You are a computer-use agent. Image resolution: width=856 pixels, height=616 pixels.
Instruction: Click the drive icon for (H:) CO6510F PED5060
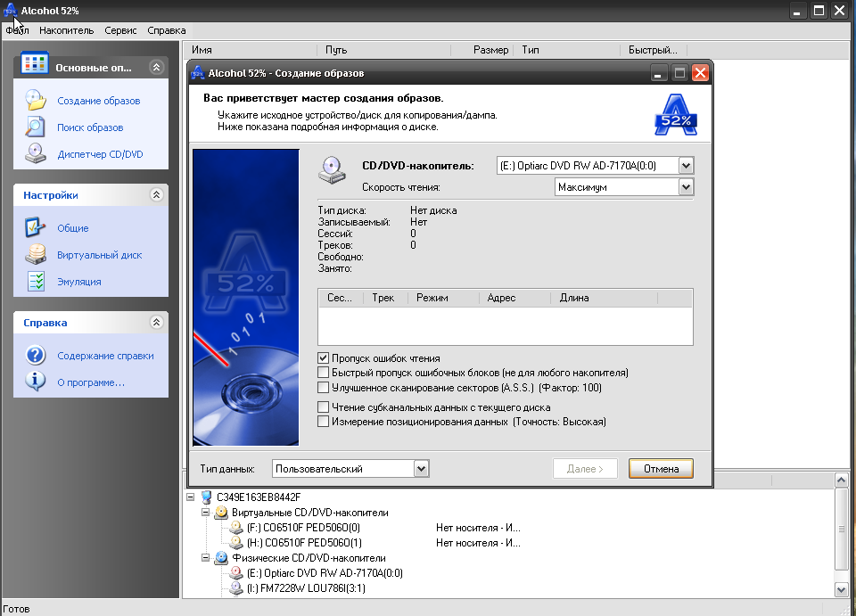coord(235,543)
